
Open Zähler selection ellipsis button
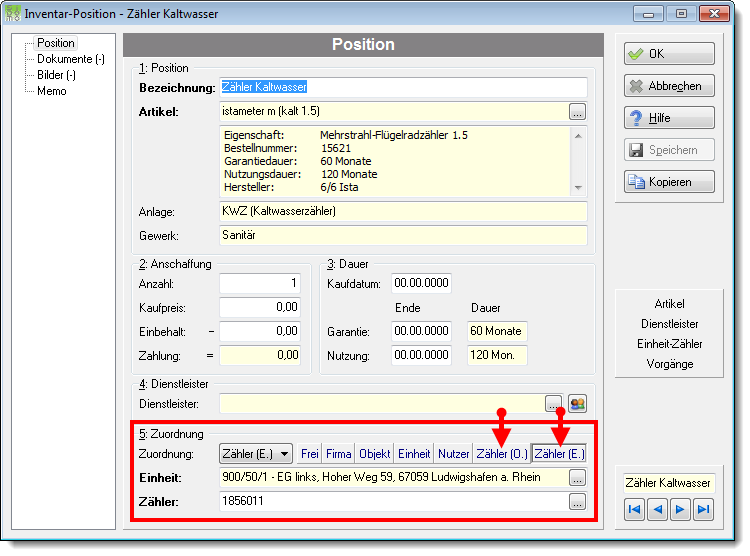coord(577,501)
